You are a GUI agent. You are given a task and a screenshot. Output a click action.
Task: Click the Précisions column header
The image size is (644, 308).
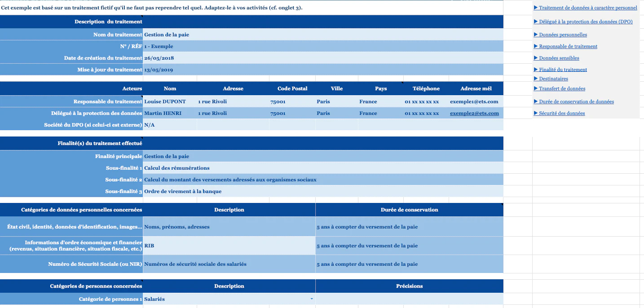pyautogui.click(x=409, y=286)
